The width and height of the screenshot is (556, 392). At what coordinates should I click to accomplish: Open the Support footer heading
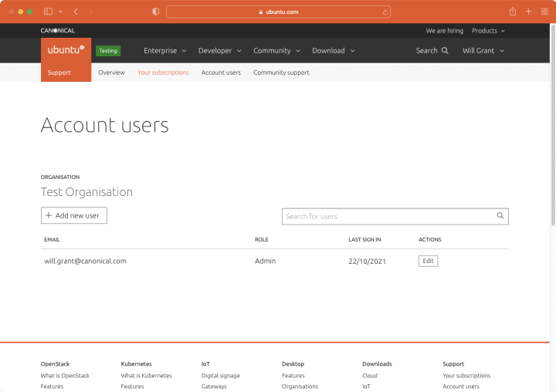(x=453, y=364)
